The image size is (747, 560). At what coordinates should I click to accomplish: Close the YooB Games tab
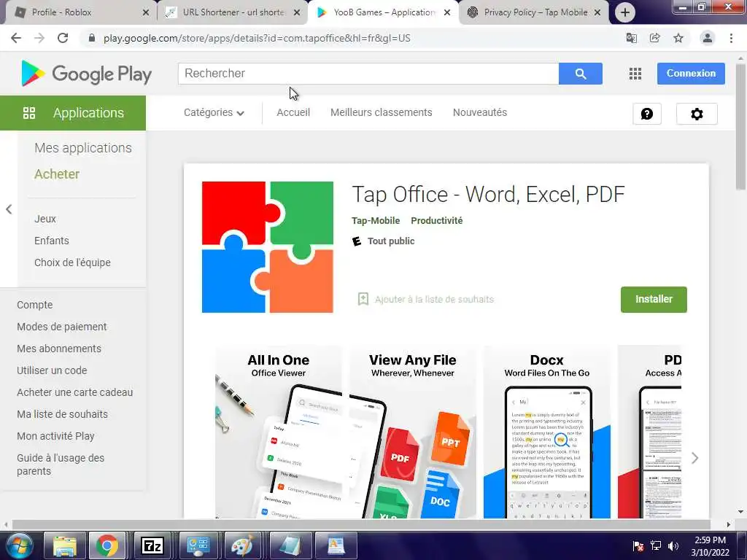[447, 12]
